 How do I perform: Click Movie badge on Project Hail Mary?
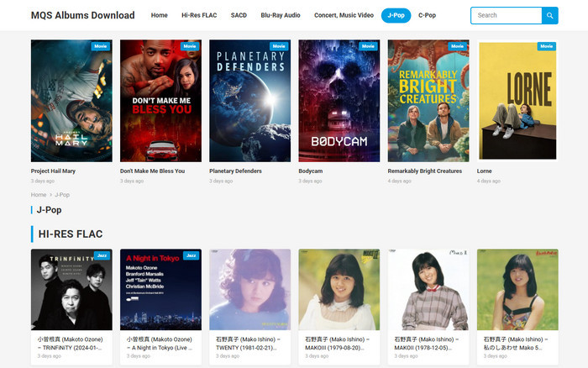pyautogui.click(x=101, y=46)
